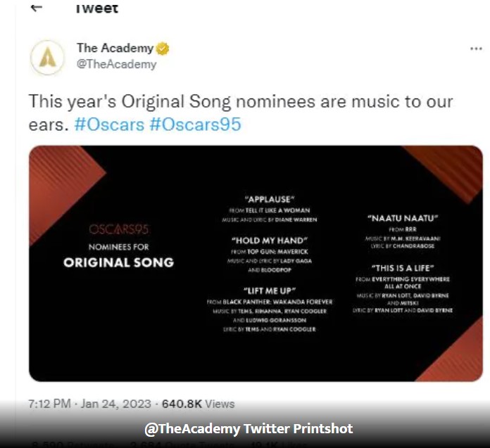
Task: Click the OSCARS95 logo in the image
Action: tap(118, 229)
